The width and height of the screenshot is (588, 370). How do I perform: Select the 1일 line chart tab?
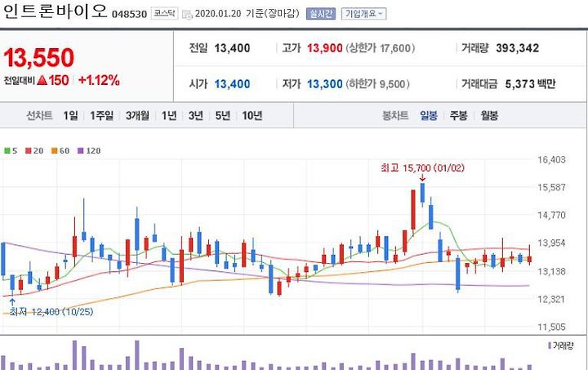click(70, 115)
